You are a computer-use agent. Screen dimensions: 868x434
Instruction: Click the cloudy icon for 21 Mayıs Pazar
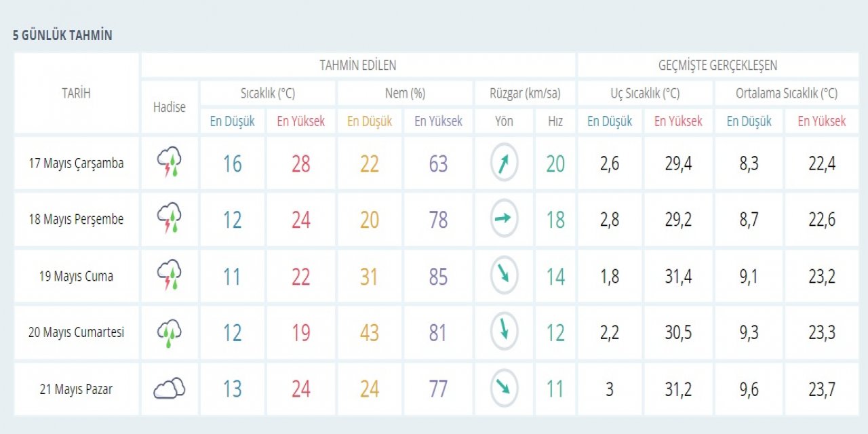point(169,389)
